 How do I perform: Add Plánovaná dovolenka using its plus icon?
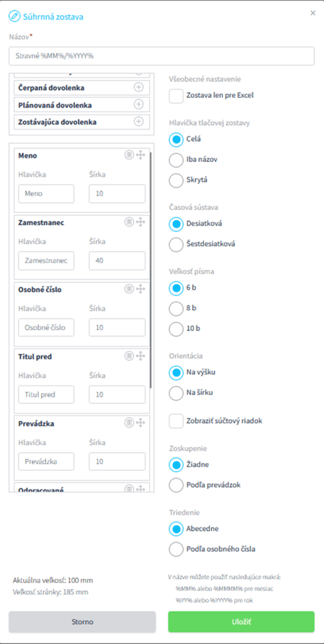(x=139, y=104)
